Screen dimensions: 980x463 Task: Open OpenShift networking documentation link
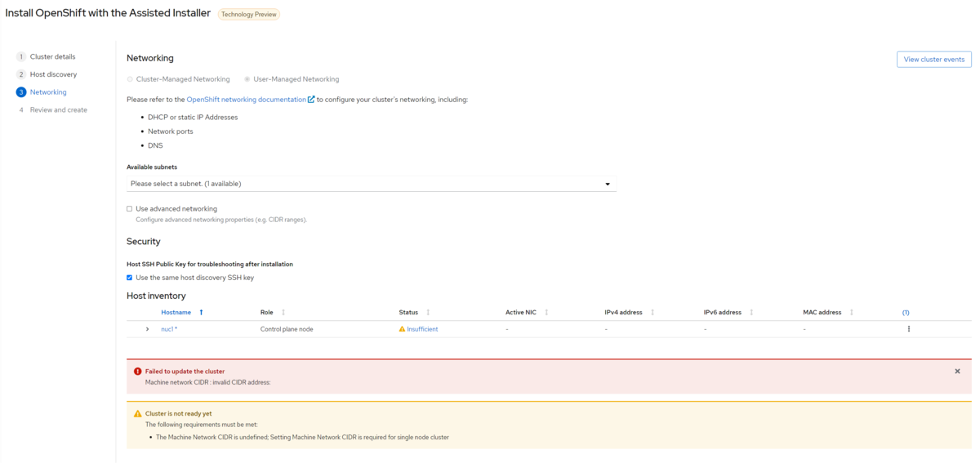point(246,100)
